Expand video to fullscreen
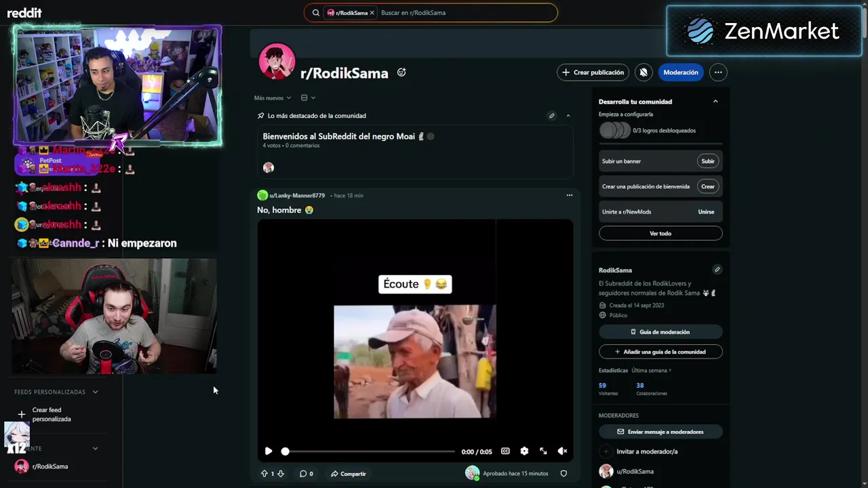This screenshot has width=868, height=488. (543, 451)
